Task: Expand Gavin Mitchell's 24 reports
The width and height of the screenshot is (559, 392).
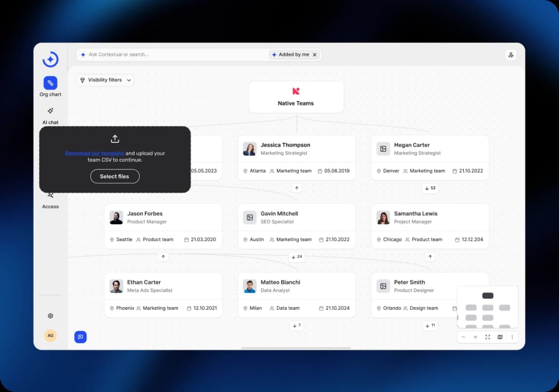Action: pyautogui.click(x=297, y=256)
